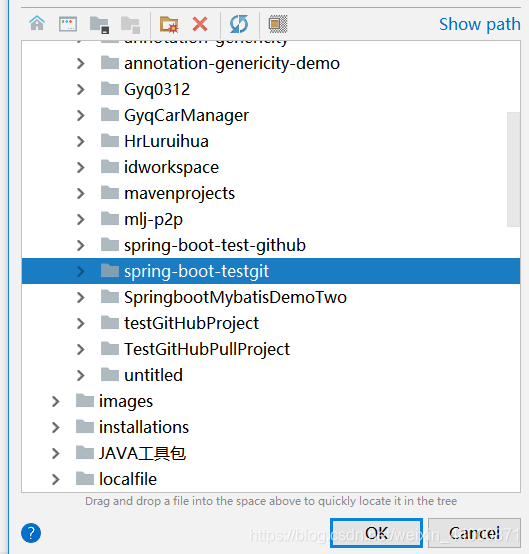Select the spring-boot-test-github folder row

pyautogui.click(x=271, y=246)
